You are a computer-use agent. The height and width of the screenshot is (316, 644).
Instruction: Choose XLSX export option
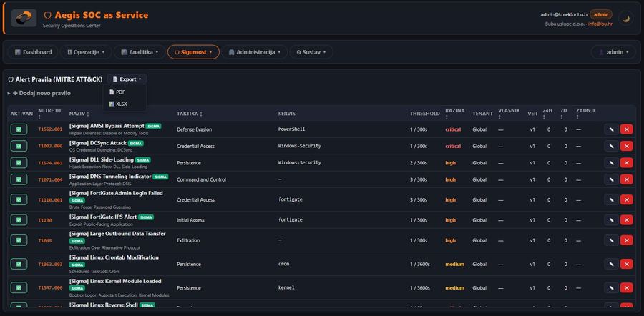coord(121,104)
